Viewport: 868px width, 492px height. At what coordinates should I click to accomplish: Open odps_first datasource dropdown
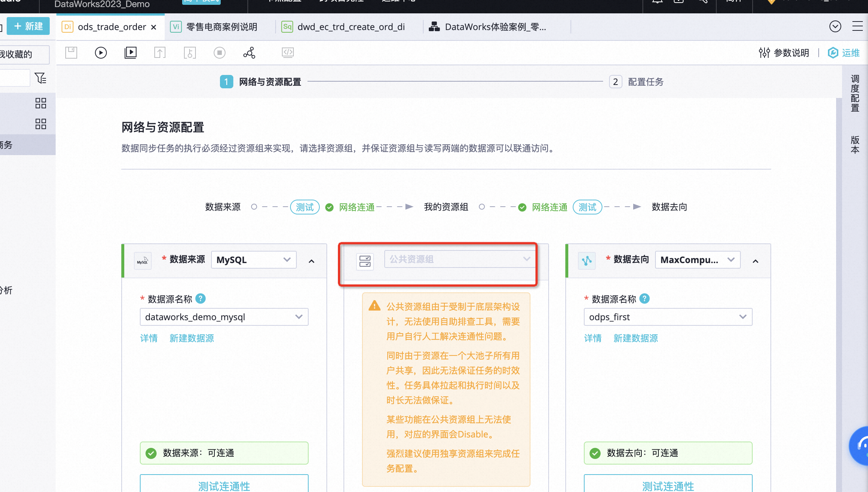click(x=668, y=317)
